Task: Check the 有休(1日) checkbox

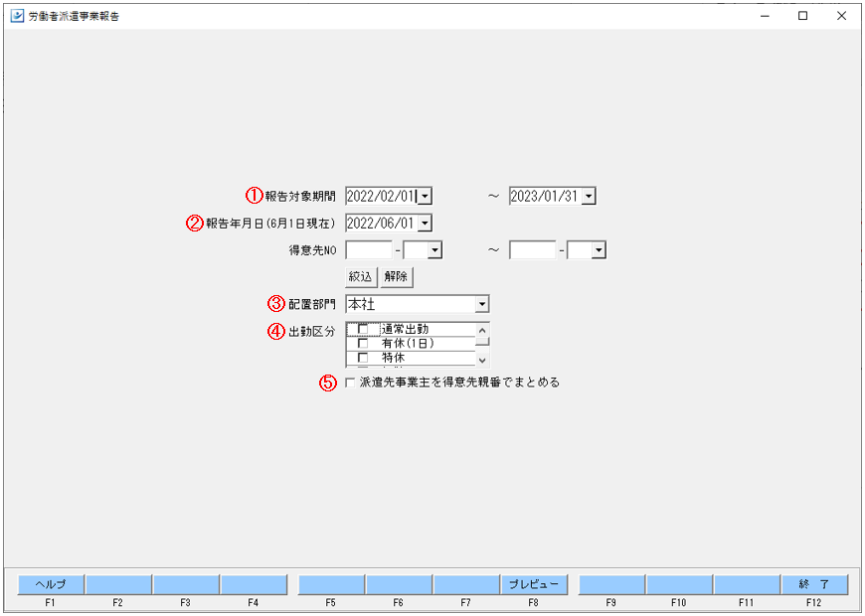Action: (x=363, y=344)
